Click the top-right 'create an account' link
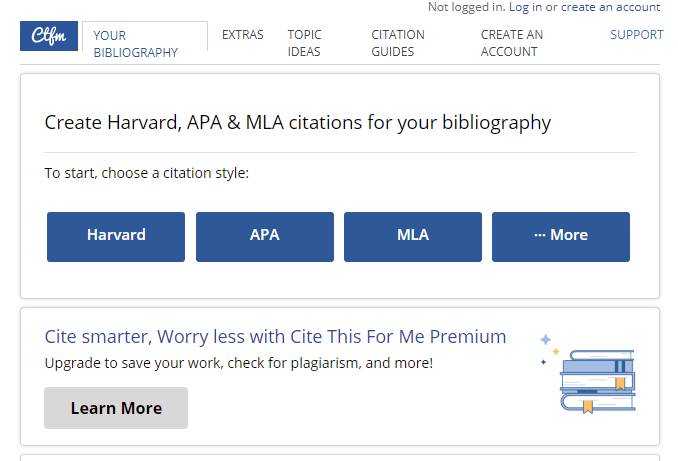This screenshot has width=678, height=461. click(x=611, y=7)
